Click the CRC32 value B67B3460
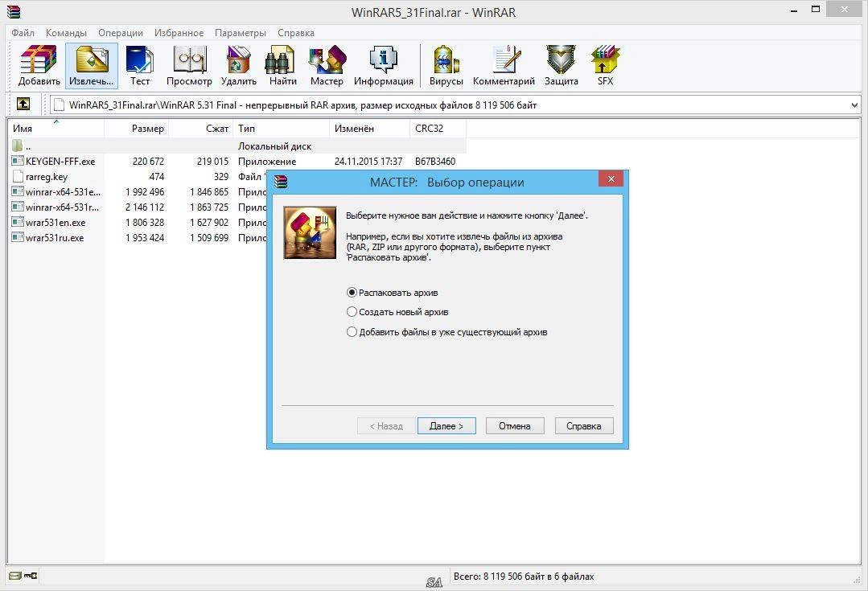Viewport: 868px width, 591px height. coord(435,162)
